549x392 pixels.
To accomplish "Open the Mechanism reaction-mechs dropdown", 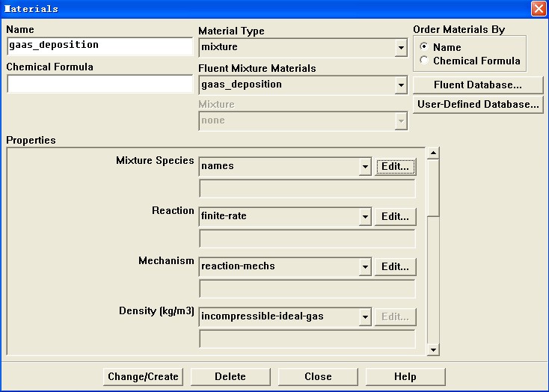I will (x=365, y=267).
